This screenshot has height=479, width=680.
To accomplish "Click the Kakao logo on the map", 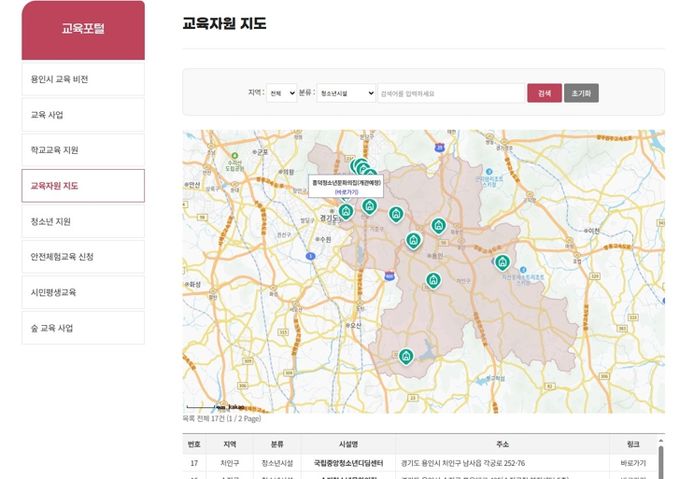I will click(236, 407).
